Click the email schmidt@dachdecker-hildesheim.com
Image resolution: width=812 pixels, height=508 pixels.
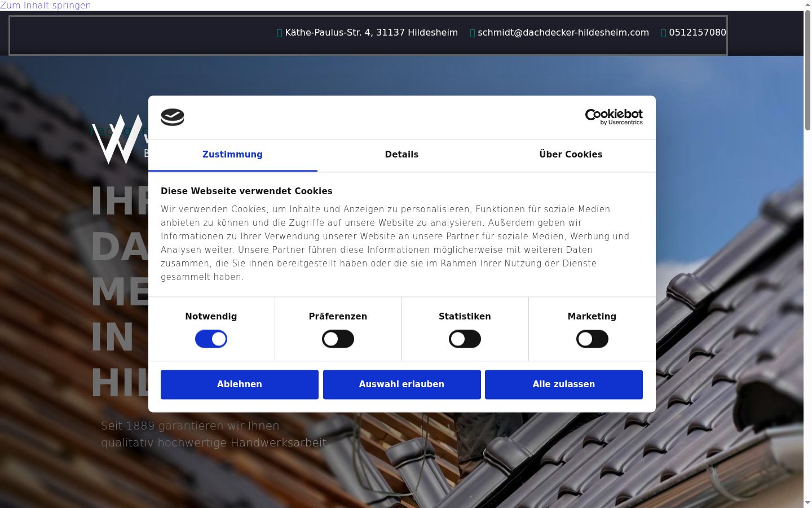[x=563, y=33]
